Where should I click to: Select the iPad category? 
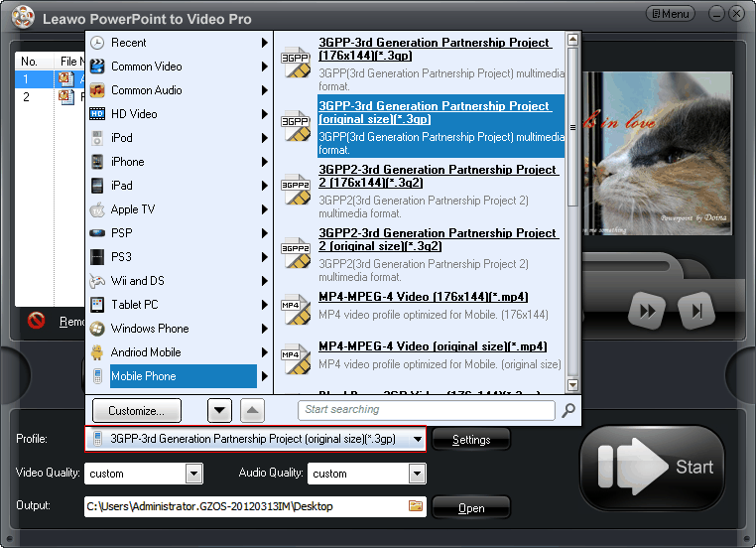pyautogui.click(x=121, y=186)
